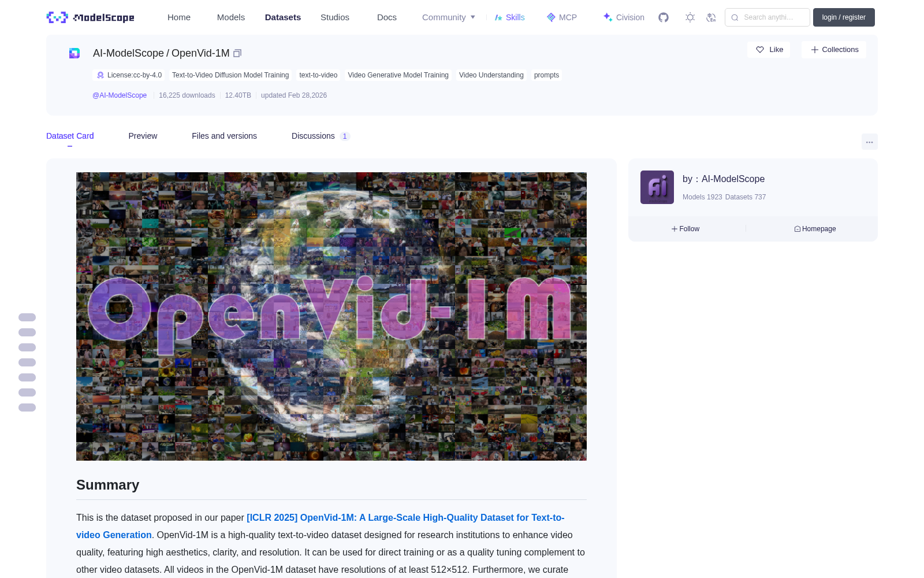Click the 12.40TB size text
Screen dimensions: 924x578
click(x=238, y=95)
